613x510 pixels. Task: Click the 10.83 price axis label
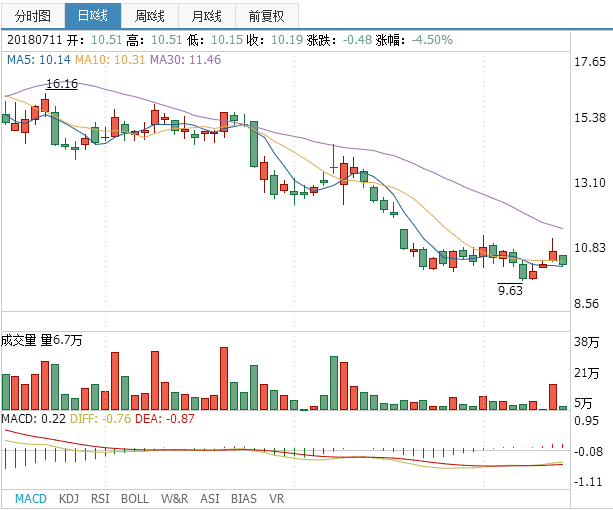(x=590, y=247)
